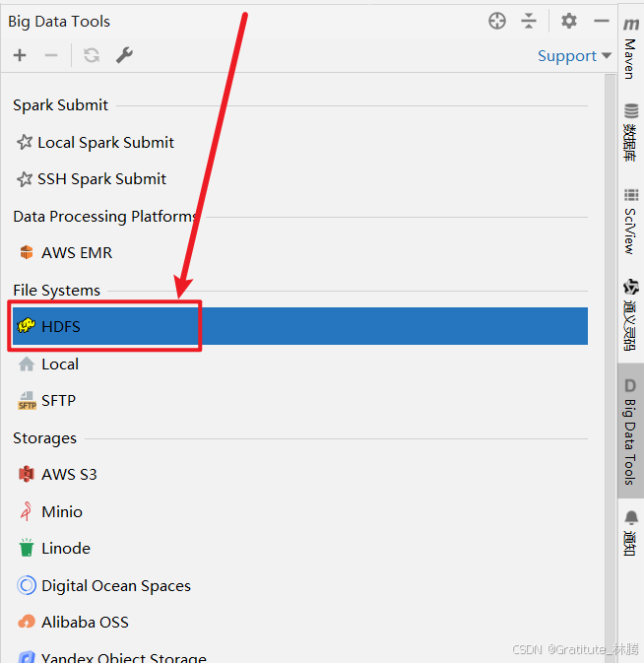
Task: Open the Maven tool window tab
Action: tap(630, 48)
